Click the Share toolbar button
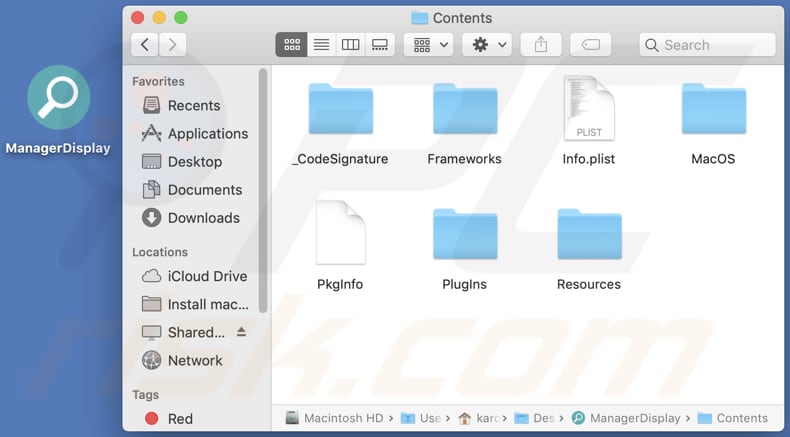This screenshot has height=437, width=790. (x=541, y=45)
